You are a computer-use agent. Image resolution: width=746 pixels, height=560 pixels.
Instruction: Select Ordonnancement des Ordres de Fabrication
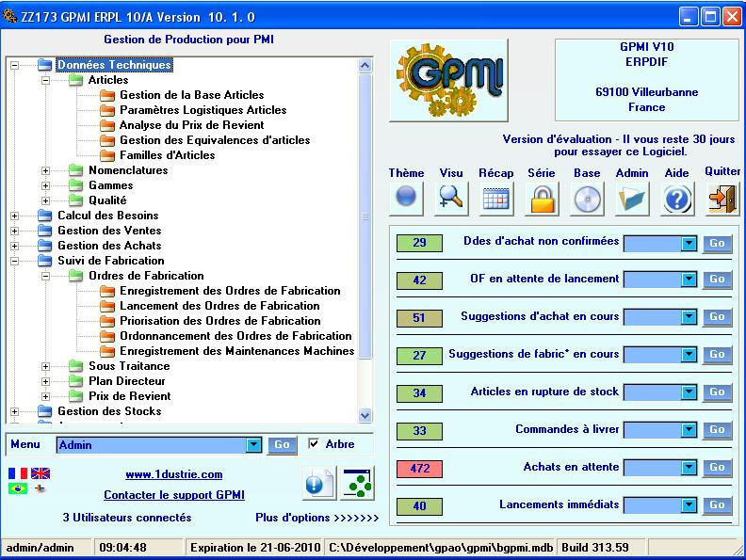click(x=235, y=336)
